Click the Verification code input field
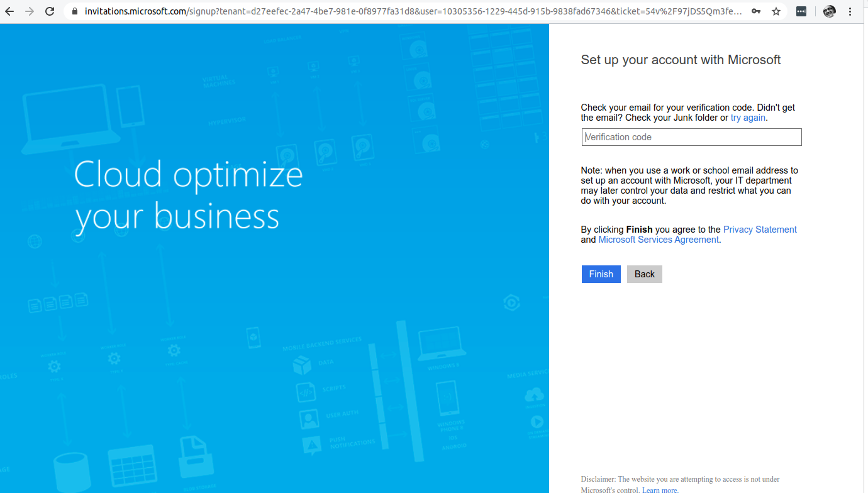The height and width of the screenshot is (493, 868). 691,137
